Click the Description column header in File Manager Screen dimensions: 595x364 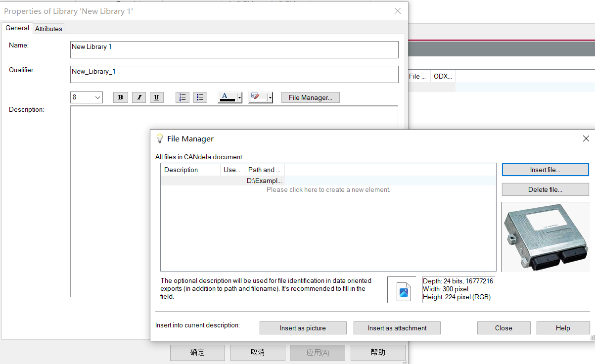point(191,170)
